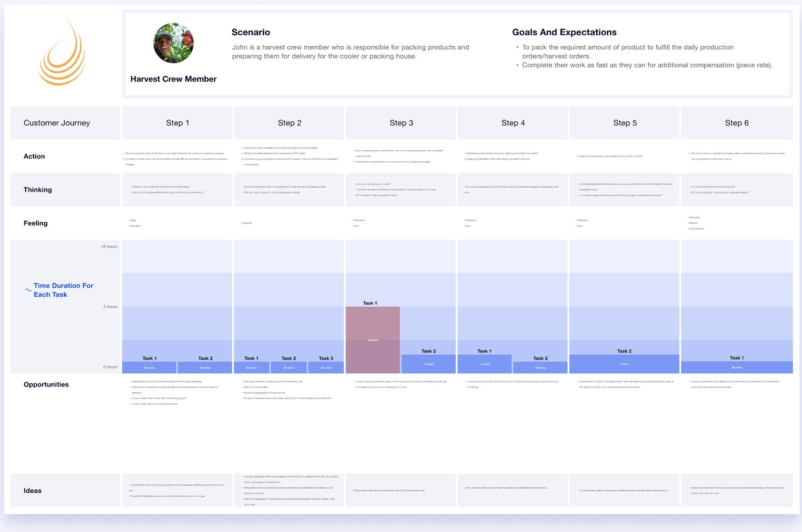
Task: Click the "Feeling" row label
Action: pyautogui.click(x=36, y=223)
